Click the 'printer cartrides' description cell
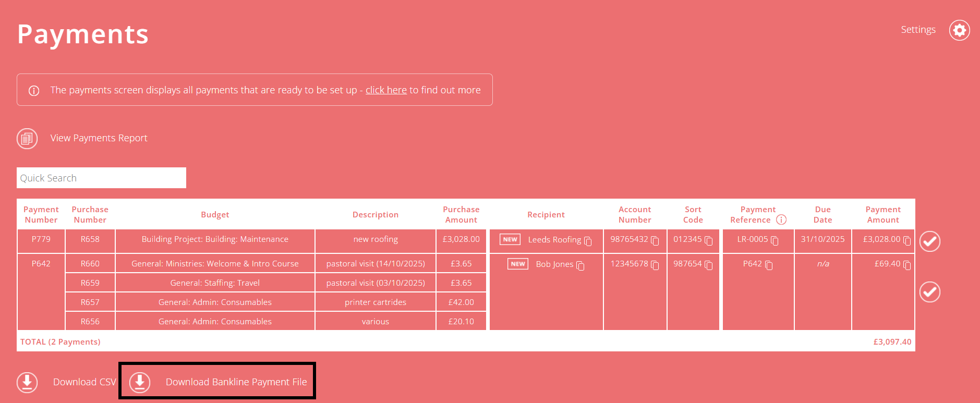 point(376,302)
